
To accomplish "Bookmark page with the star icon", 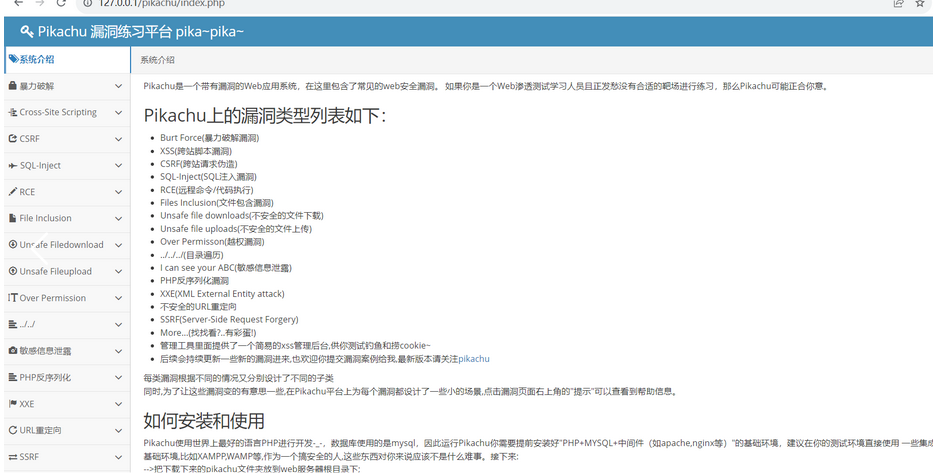I will pyautogui.click(x=920, y=3).
